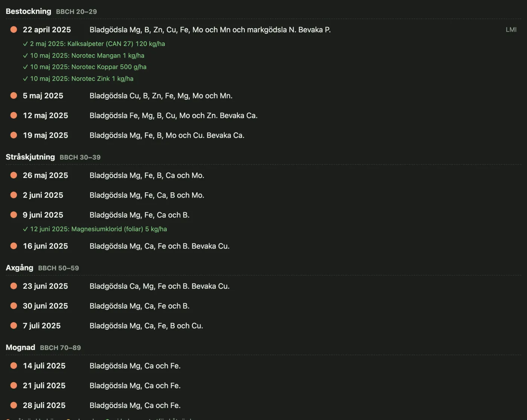Click the checkmark beside Norotec Koppar 500 g/ha
The image size is (527, 420).
(25, 67)
